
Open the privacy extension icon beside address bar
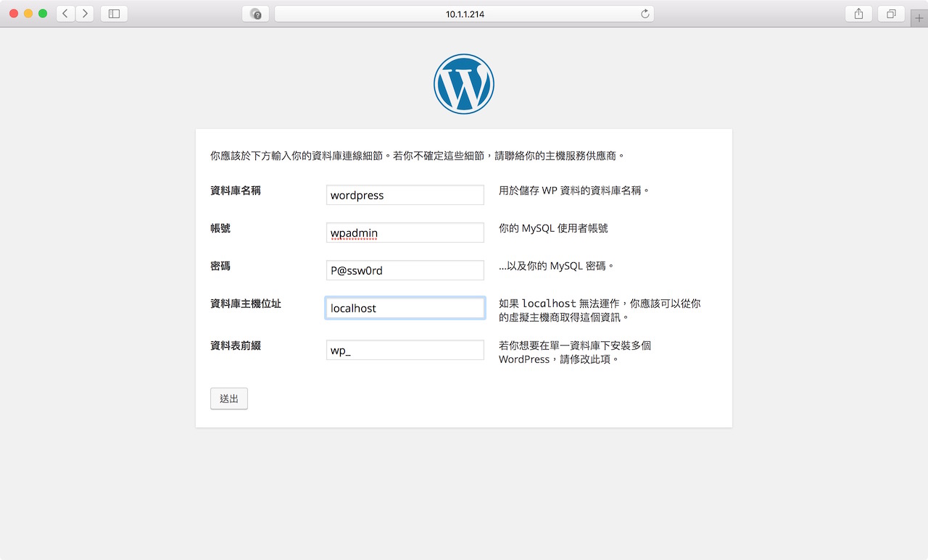click(255, 14)
